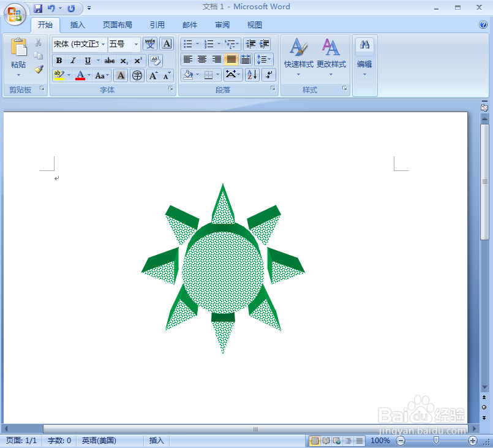Open the phonetic guide (wén) tool
Screen dimensions: 493x448
(150, 44)
